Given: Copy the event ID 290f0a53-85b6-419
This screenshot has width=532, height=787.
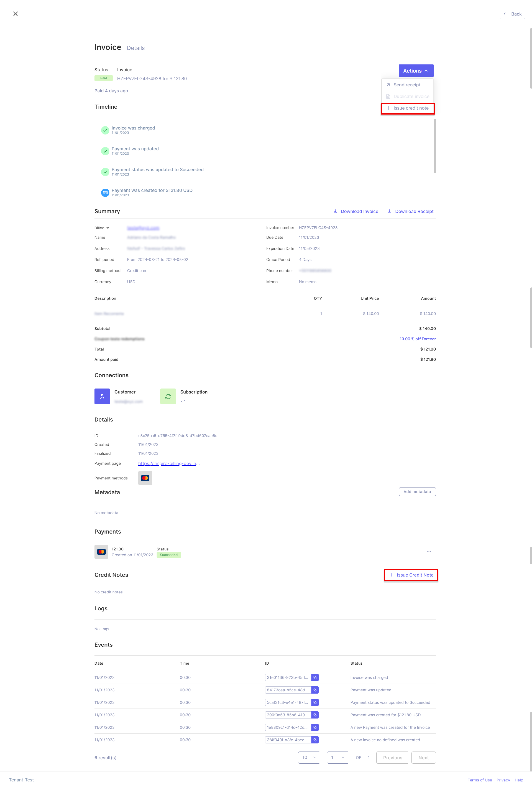Looking at the screenshot, I should pos(315,715).
